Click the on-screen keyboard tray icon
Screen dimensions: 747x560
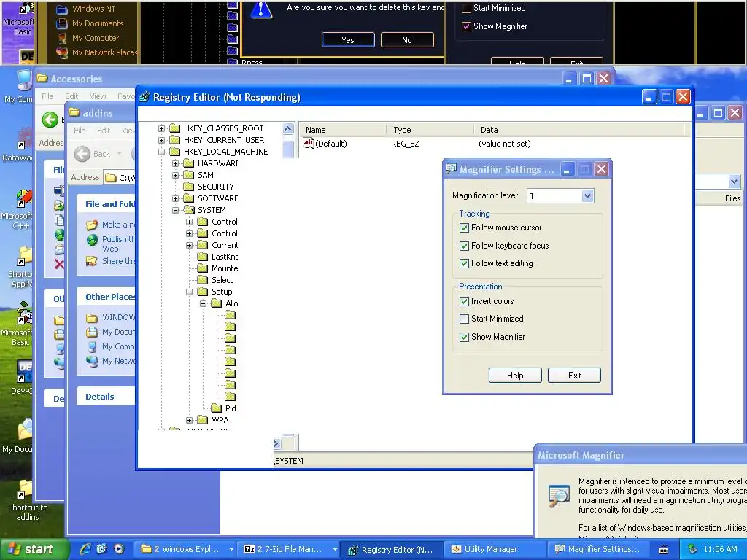point(664,550)
